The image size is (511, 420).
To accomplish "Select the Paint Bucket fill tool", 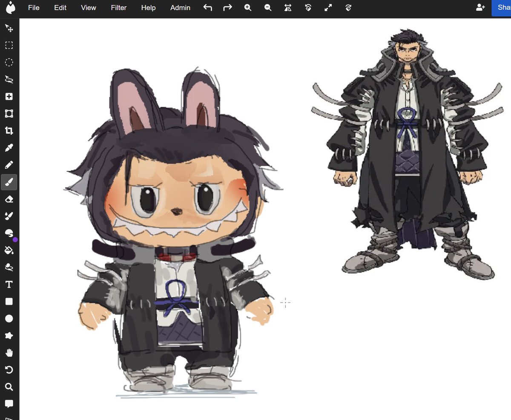I will [9, 250].
